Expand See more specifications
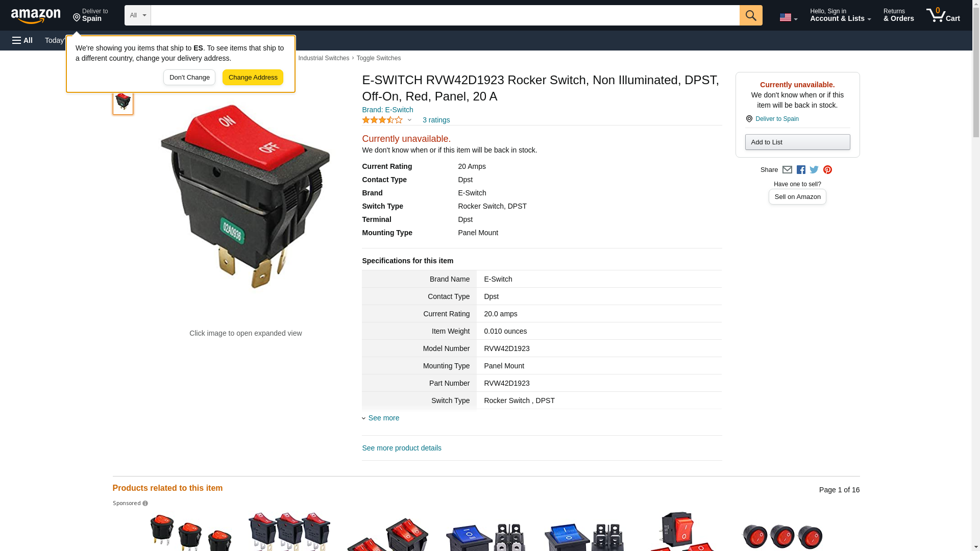This screenshot has width=980, height=551. click(383, 418)
